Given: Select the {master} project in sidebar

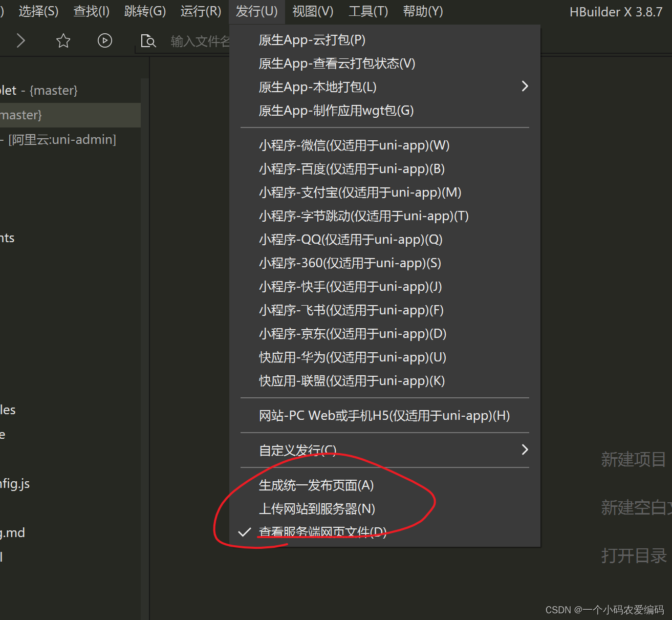Looking at the screenshot, I should coord(51,115).
